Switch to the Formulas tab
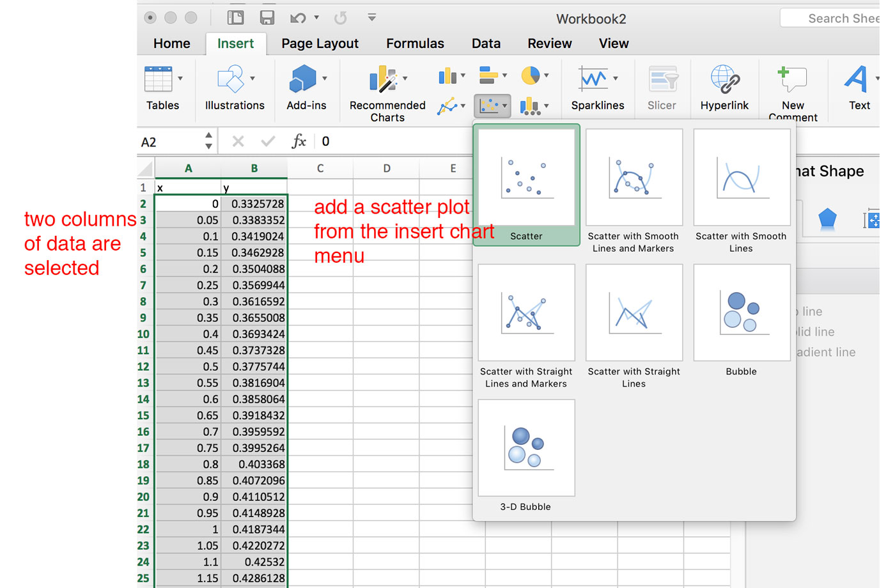This screenshot has height=588, width=895. (x=414, y=43)
